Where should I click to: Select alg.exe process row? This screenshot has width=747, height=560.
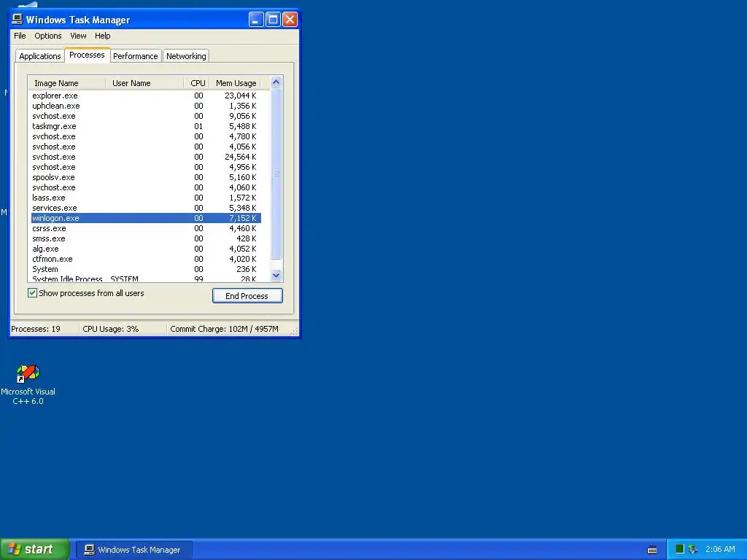coord(146,249)
